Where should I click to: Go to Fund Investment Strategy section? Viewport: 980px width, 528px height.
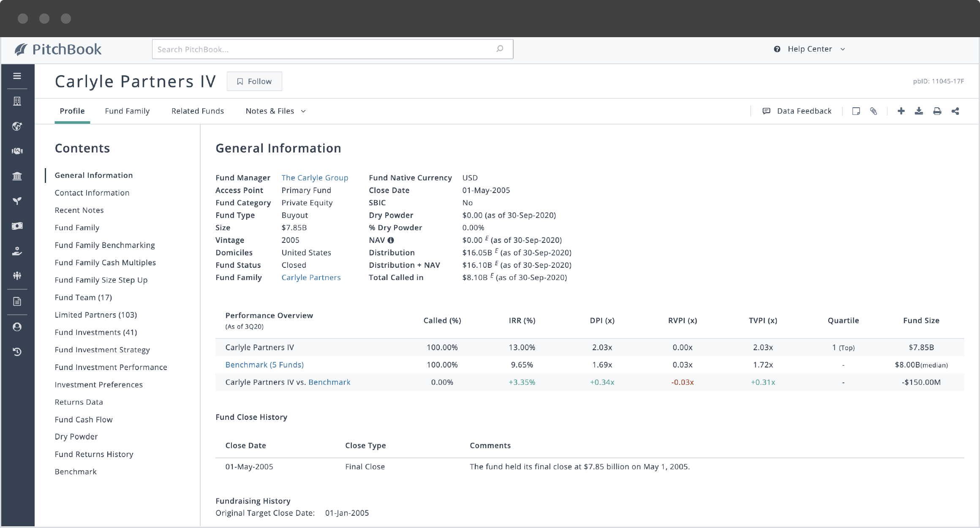[102, 350]
